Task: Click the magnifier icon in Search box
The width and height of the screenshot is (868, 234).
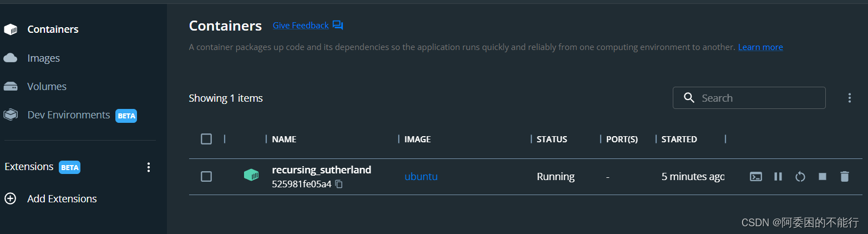Action: coord(689,98)
